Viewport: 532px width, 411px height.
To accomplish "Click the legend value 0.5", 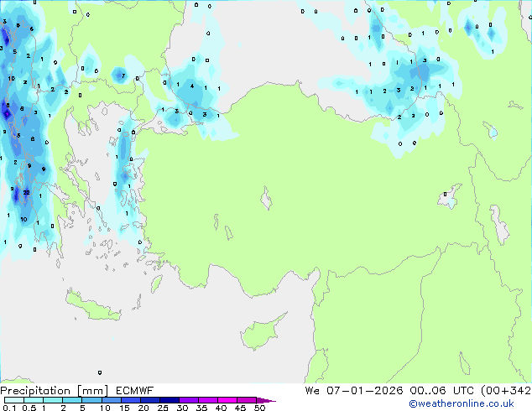I will click(29, 408).
